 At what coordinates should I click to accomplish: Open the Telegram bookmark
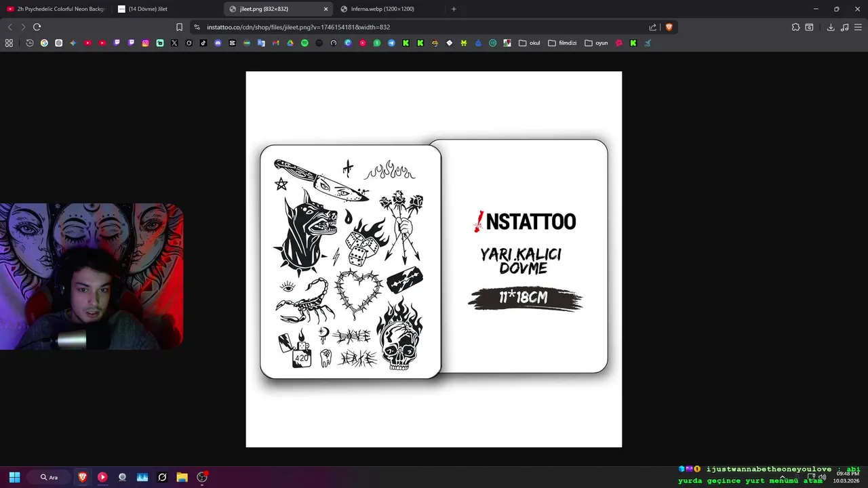[x=391, y=43]
